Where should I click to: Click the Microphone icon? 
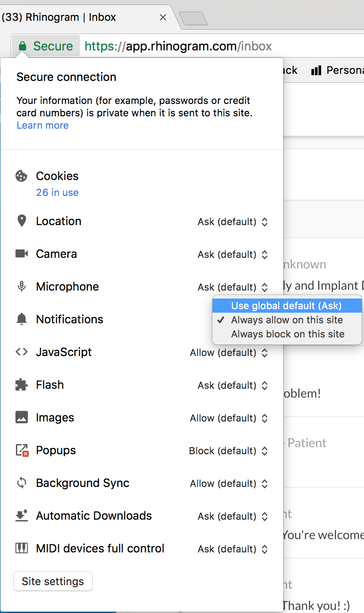[21, 287]
